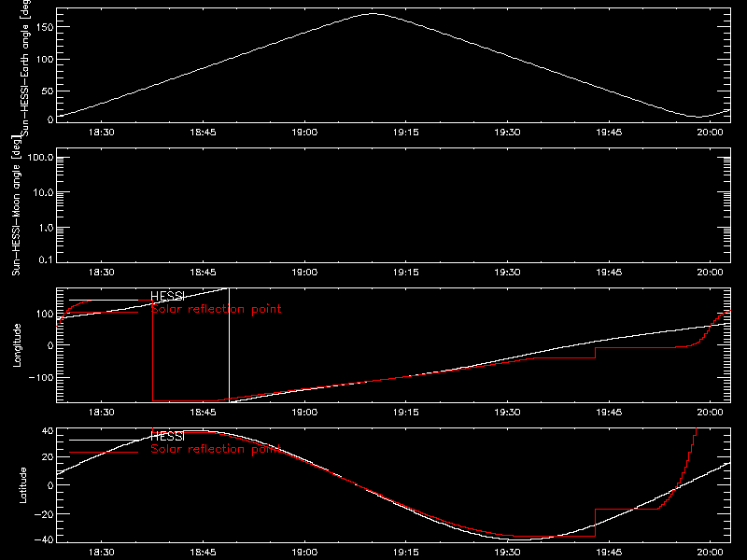This screenshot has height=560, width=747.
Task: Click 20:00 under the Latitude plot
Action: 710,553
